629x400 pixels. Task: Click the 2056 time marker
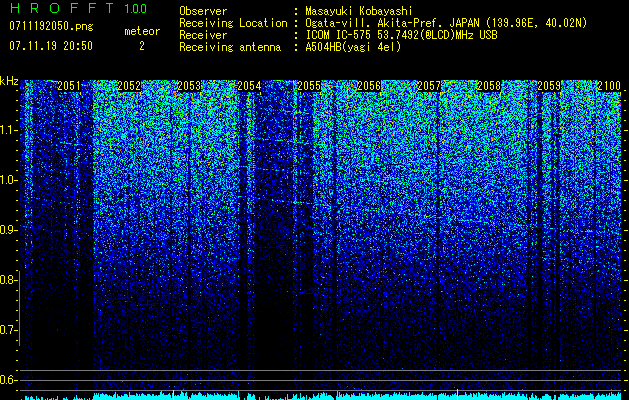point(369,86)
